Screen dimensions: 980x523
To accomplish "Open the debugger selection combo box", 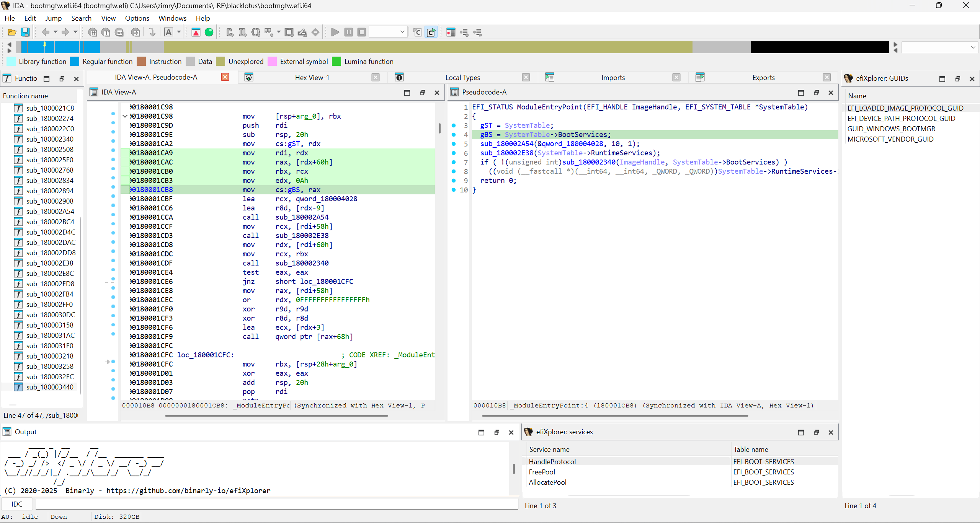I will (388, 32).
